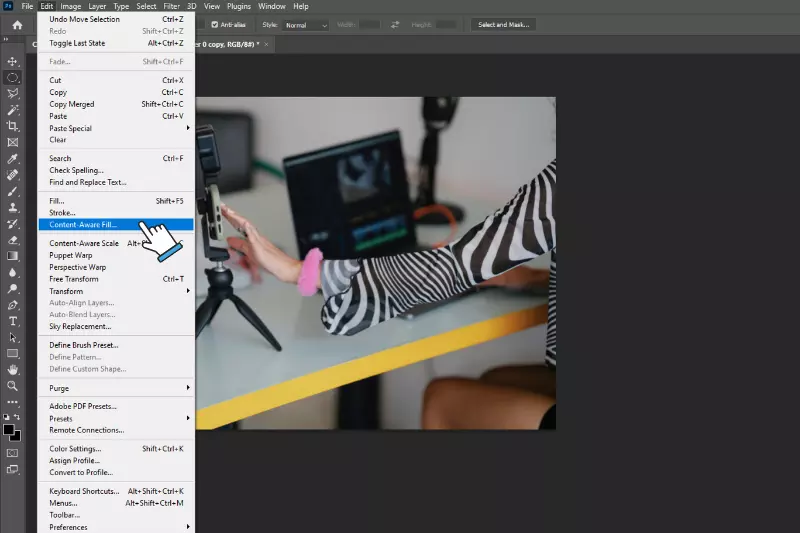Open the Edit Toolbar three-dots icon
The width and height of the screenshot is (800, 533).
(x=12, y=402)
